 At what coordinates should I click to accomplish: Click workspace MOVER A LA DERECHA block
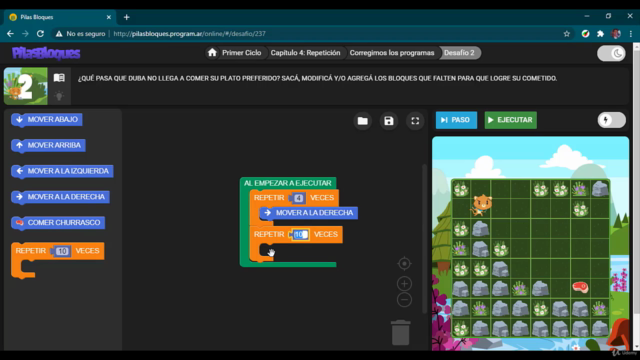click(309, 213)
